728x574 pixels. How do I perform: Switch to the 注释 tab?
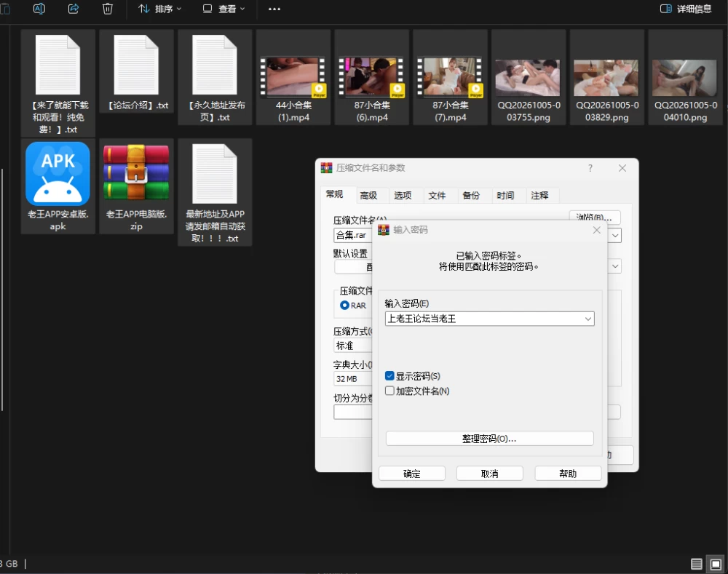click(x=539, y=196)
